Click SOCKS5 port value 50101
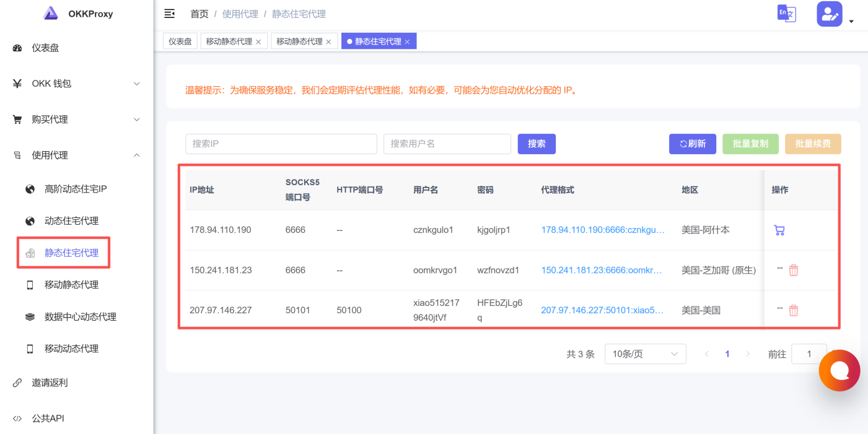 tap(298, 310)
